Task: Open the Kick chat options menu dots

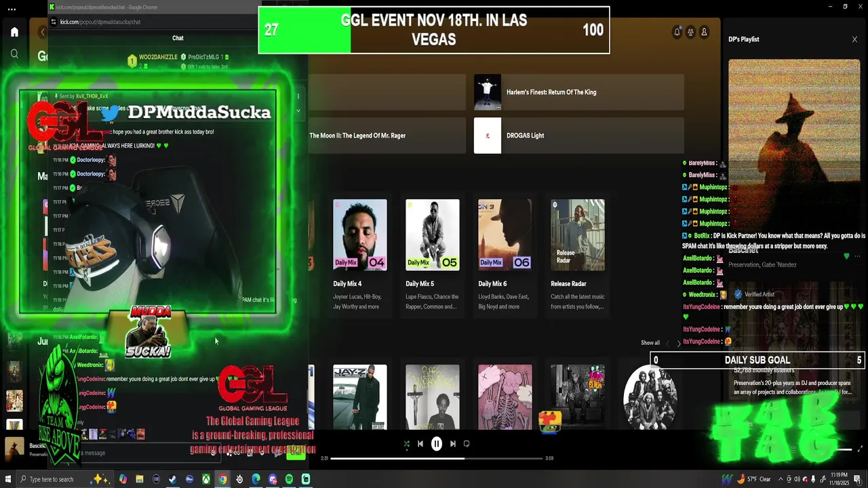Action: coord(298,96)
